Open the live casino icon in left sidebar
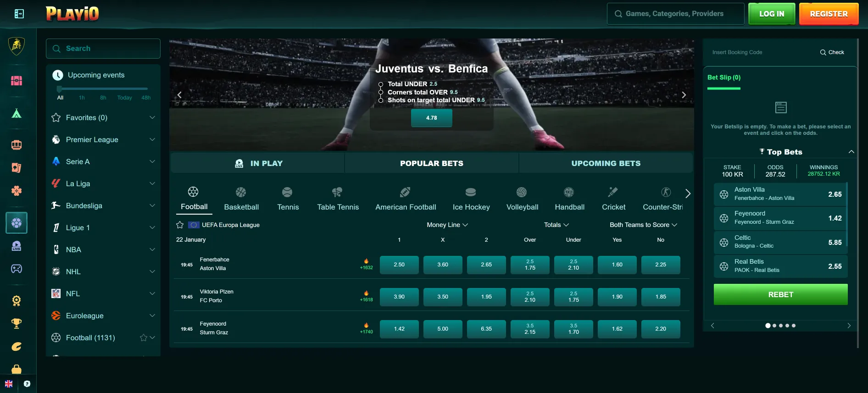 tap(17, 246)
